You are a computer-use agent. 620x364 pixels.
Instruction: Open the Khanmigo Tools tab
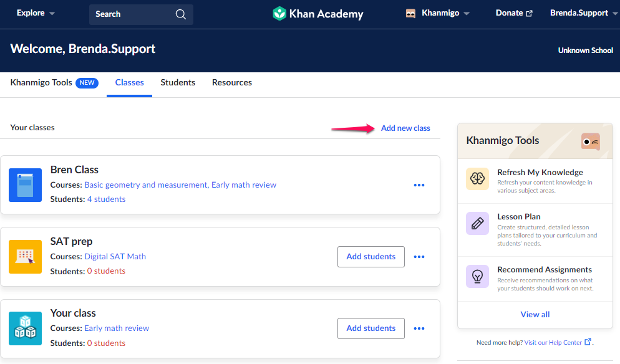(x=54, y=83)
